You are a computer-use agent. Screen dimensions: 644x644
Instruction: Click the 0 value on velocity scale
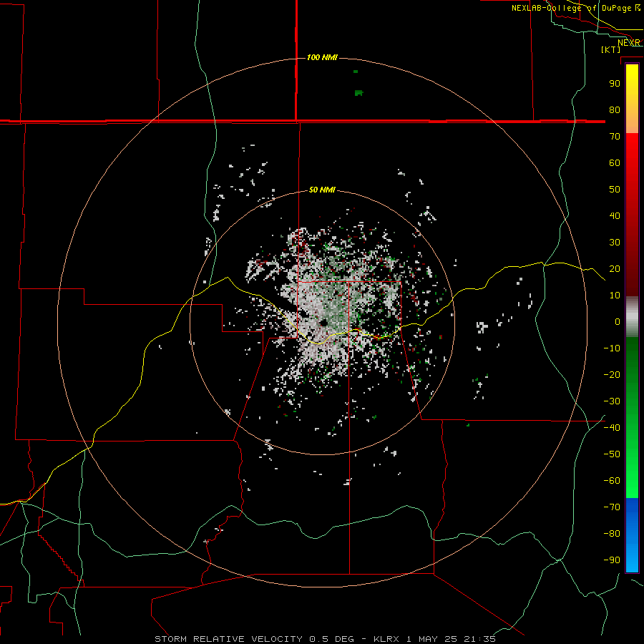(x=618, y=321)
